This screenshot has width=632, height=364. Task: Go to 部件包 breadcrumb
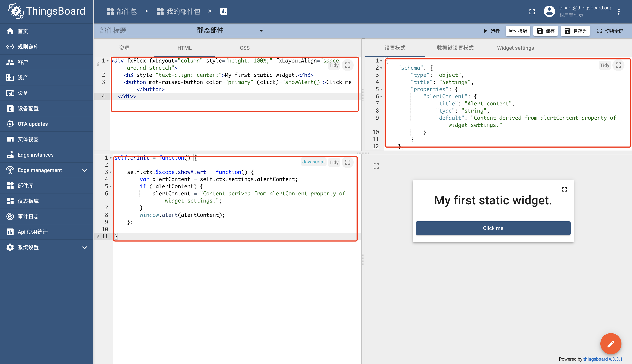(121, 11)
